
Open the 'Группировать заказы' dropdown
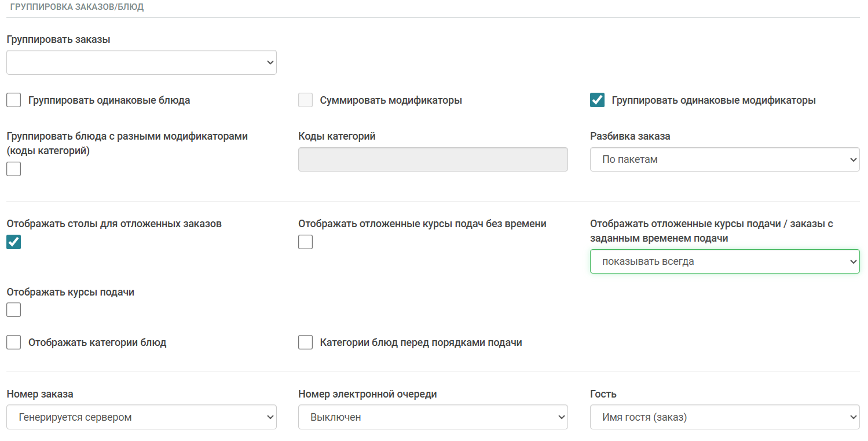141,63
